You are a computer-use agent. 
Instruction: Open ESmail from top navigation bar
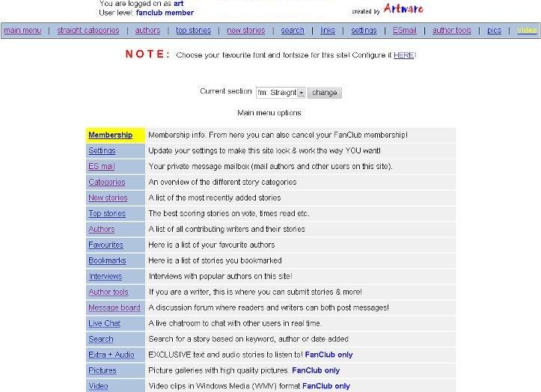(405, 31)
